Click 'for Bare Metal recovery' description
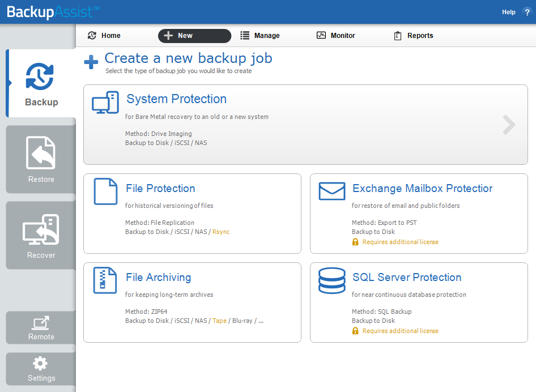The image size is (536, 392). [x=197, y=117]
